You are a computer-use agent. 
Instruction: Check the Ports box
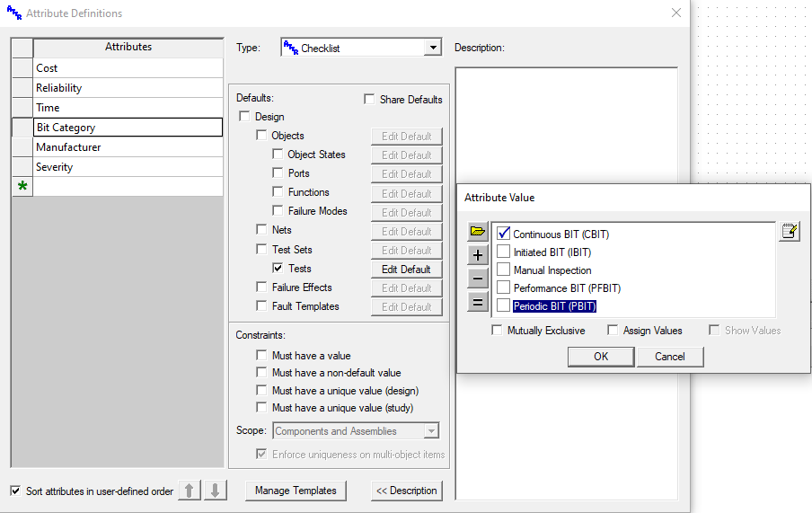[x=278, y=172]
